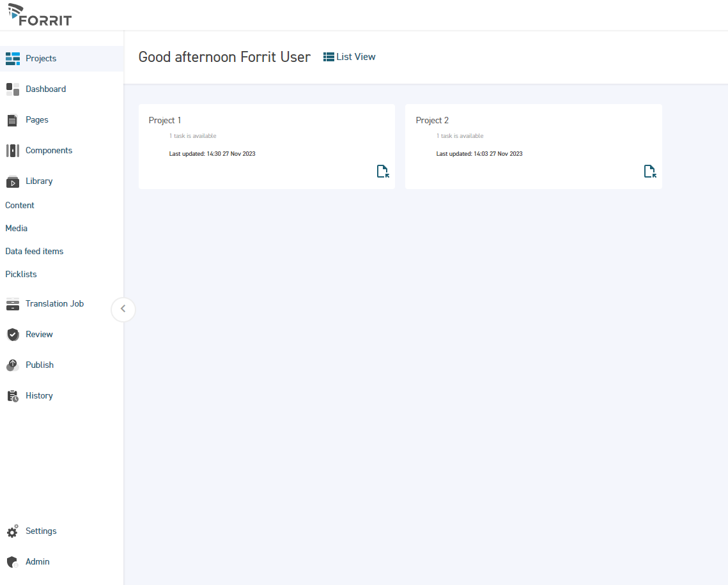728x585 pixels.
Task: Select the Review shield icon
Action: [12, 334]
